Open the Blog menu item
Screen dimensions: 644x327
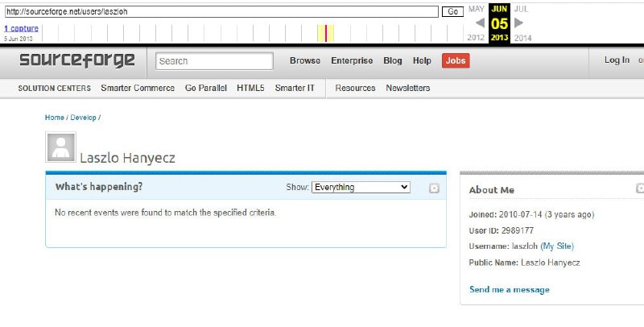click(x=393, y=60)
